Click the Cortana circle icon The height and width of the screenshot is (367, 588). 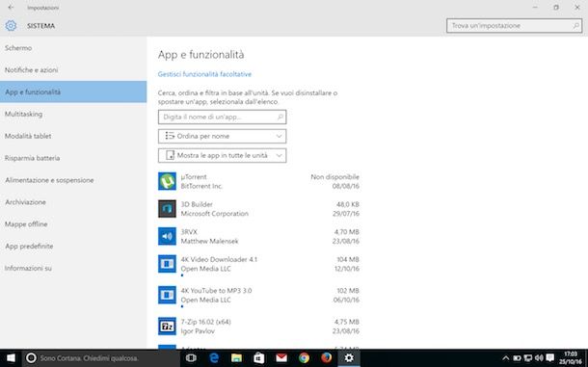coord(31,358)
